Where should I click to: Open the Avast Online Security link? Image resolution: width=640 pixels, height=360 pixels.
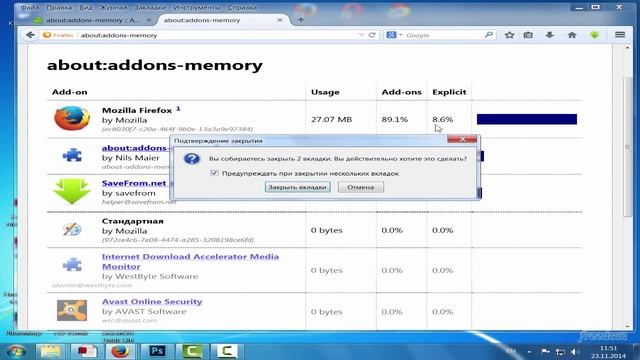click(152, 302)
